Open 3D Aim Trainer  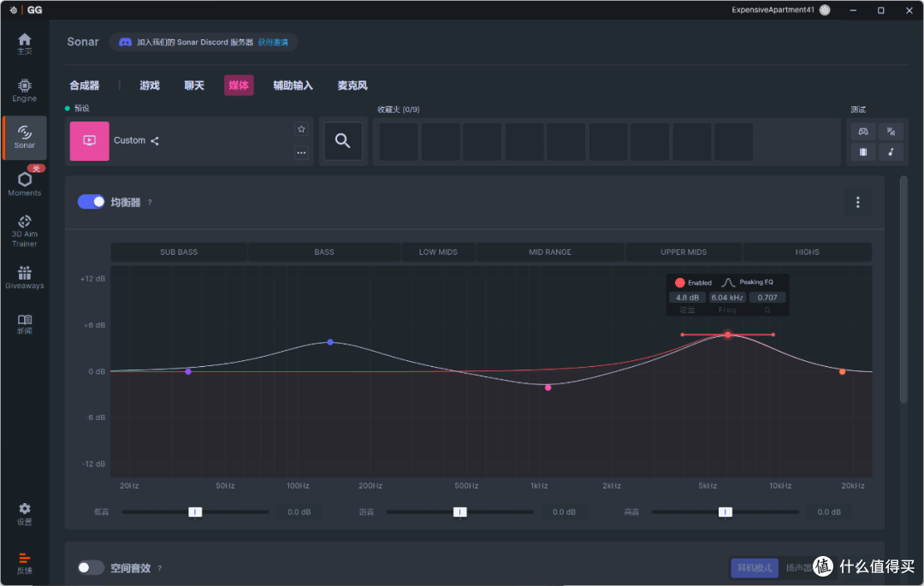24,231
